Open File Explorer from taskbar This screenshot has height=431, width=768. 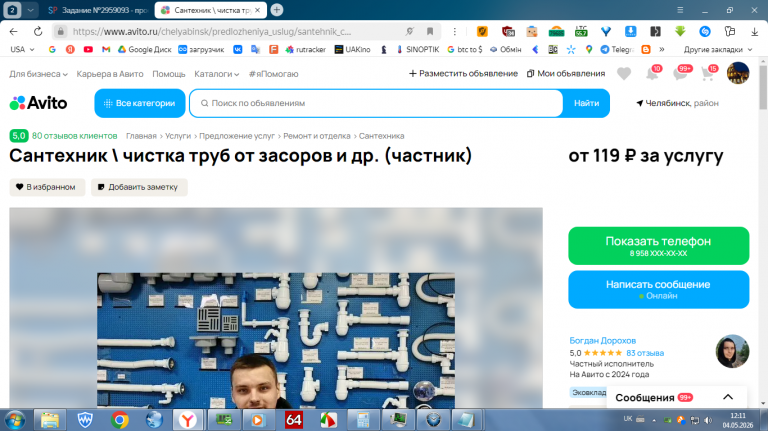tap(49, 420)
